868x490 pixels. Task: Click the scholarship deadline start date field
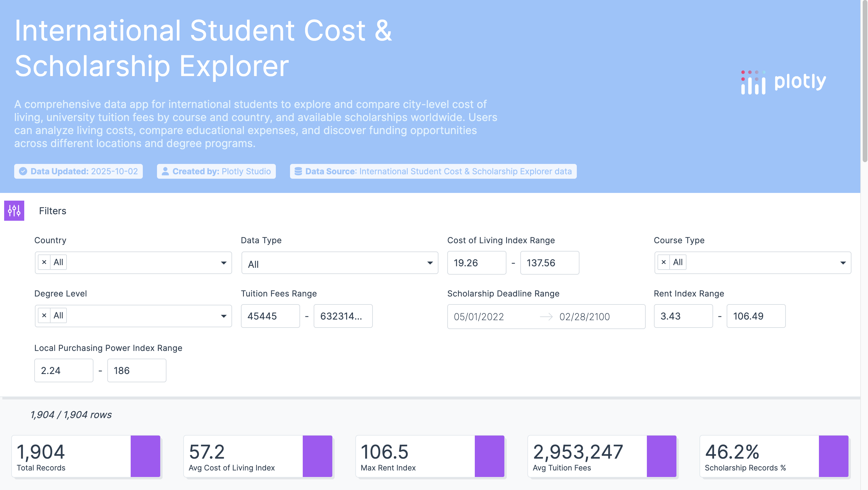478,316
